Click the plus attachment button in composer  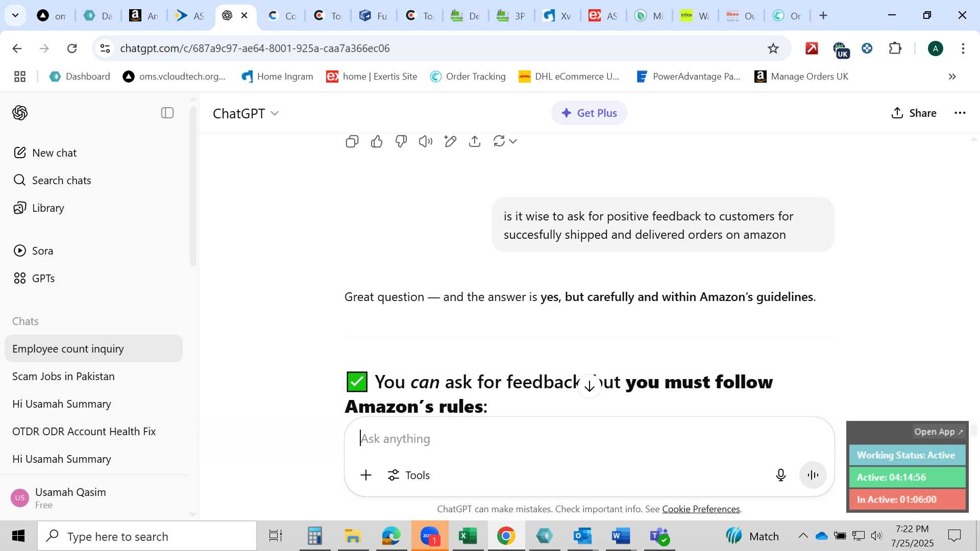[366, 475]
